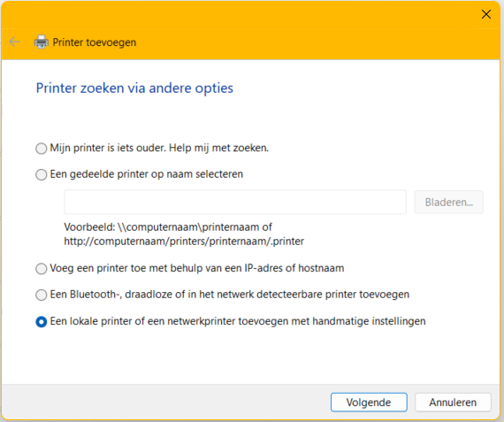Click the Voorbeeld \\computernaam\printernaam example text
Screen dimensions: 504x422
coord(184,234)
